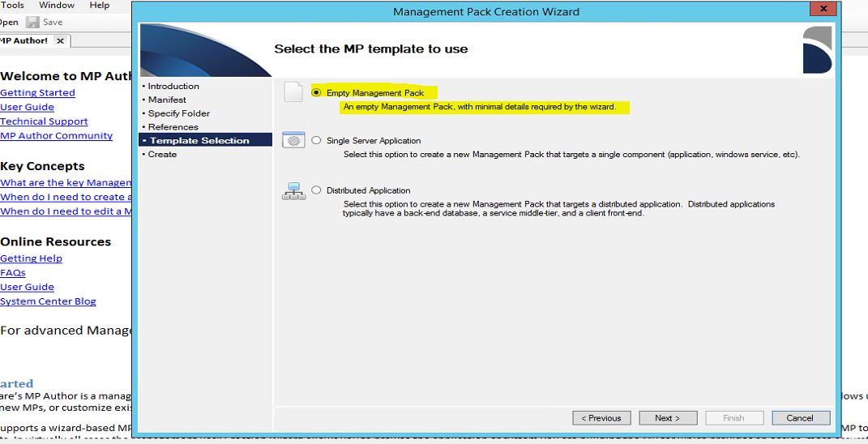Image resolution: width=868 pixels, height=444 pixels.
Task: Go to the Manifest wizard step
Action: 167,100
